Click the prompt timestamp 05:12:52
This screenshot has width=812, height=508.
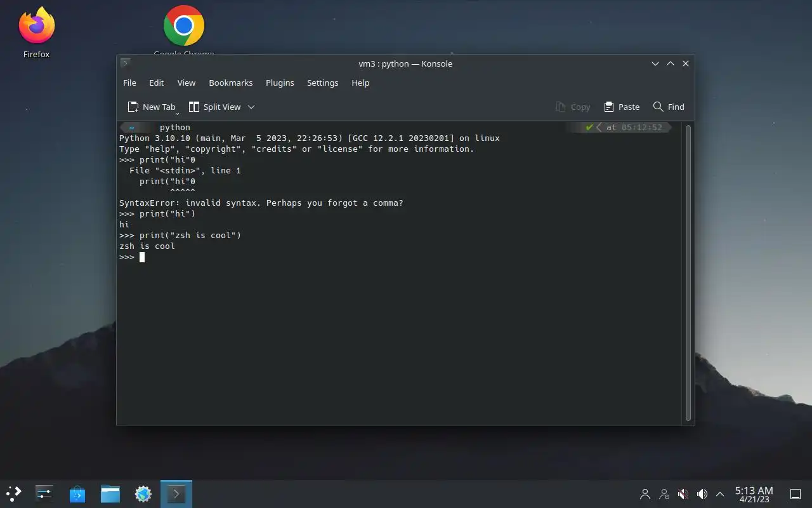pyautogui.click(x=642, y=128)
